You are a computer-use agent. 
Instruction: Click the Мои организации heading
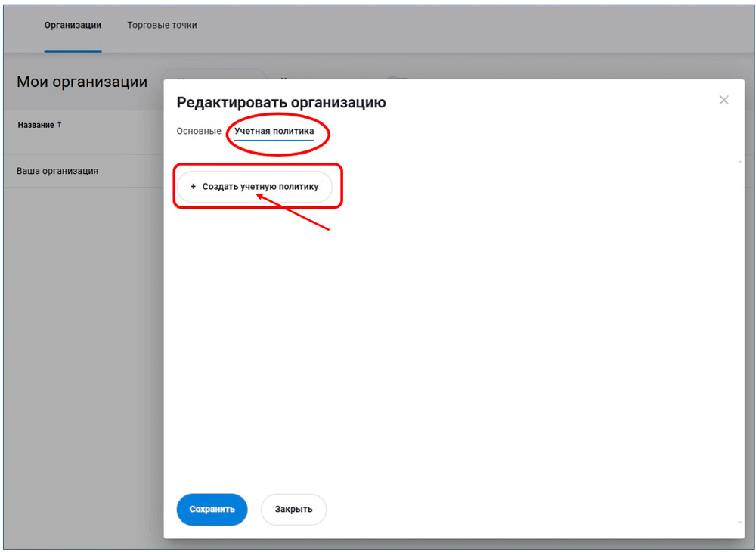click(x=82, y=82)
